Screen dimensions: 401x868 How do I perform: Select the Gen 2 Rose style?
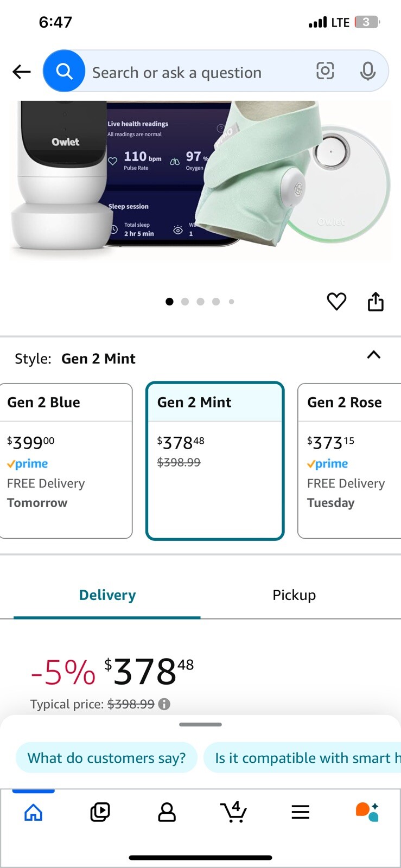pos(349,461)
